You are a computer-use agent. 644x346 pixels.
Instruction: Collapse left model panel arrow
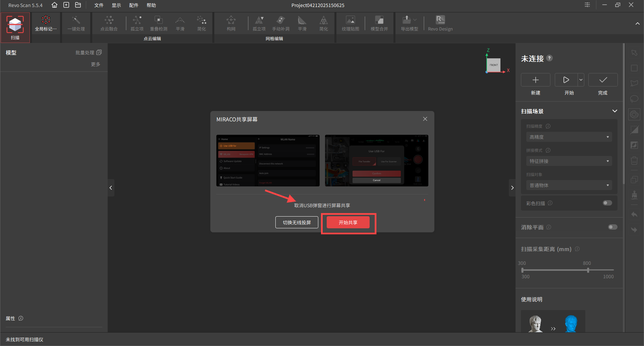pos(111,188)
